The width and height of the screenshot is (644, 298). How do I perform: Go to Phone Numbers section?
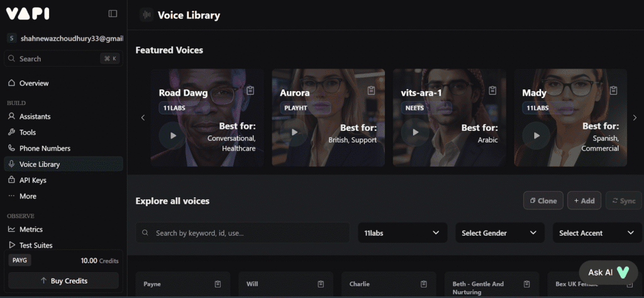(x=44, y=148)
